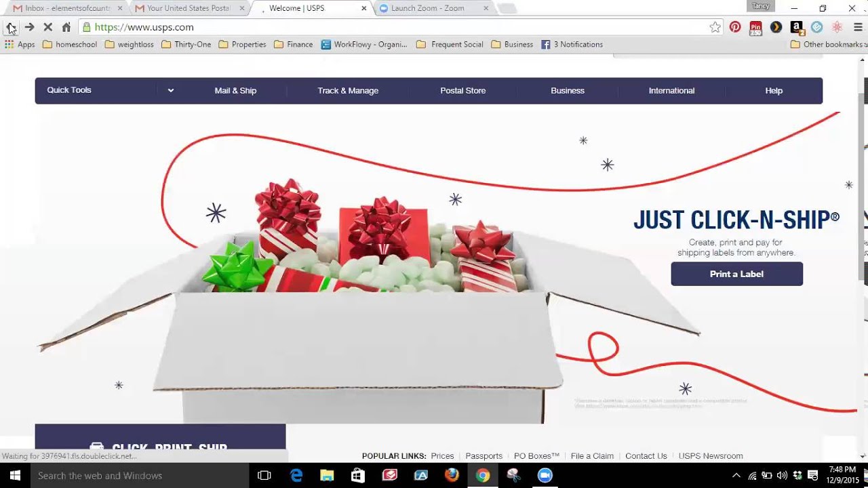
Task: Open the Postal Store menu
Action: pyautogui.click(x=463, y=90)
